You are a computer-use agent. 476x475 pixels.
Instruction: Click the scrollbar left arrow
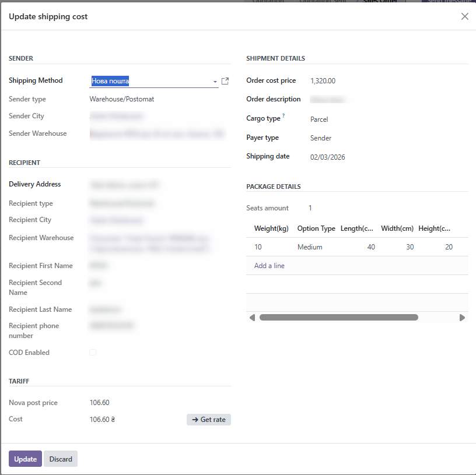[x=252, y=318]
